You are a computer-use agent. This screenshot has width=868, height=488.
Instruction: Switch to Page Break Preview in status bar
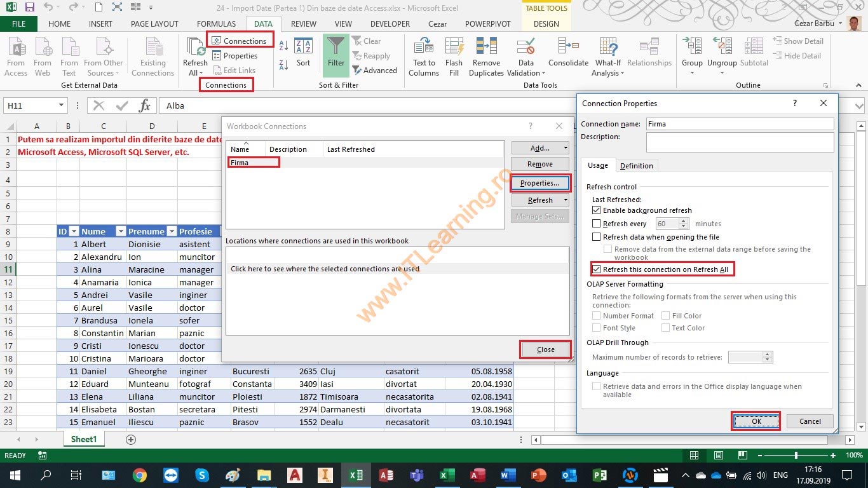[742, 456]
